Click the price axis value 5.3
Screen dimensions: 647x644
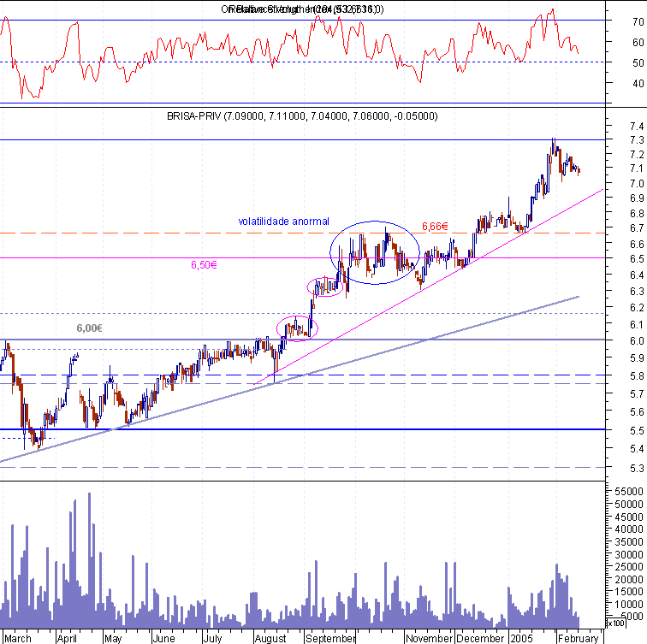[x=637, y=469]
